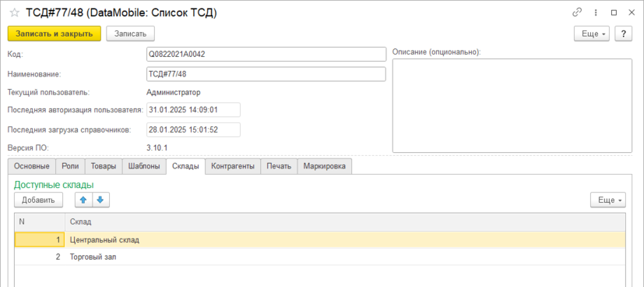
Task: Switch to the Шаблоны tab
Action: tap(144, 166)
